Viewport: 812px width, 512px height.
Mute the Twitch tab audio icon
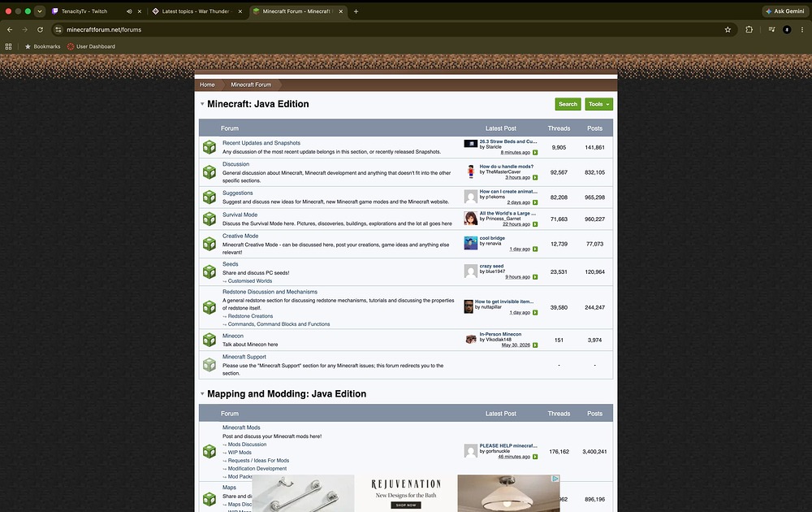(129, 11)
